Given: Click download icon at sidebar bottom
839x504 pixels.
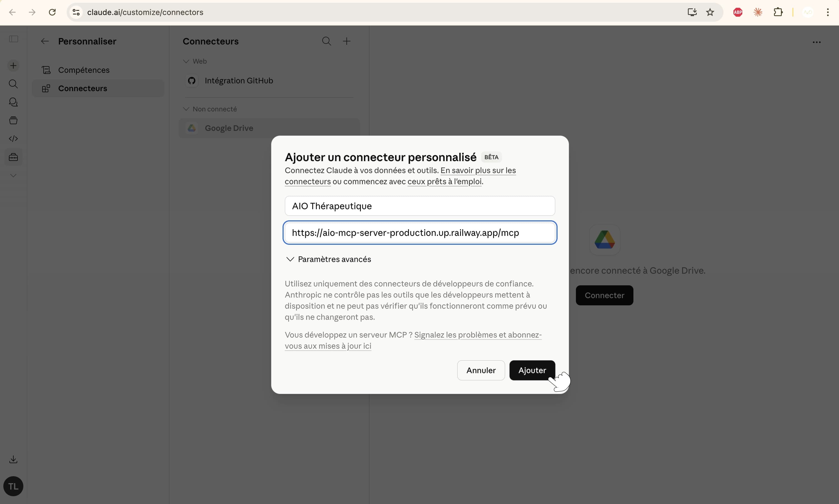Looking at the screenshot, I should point(13,460).
